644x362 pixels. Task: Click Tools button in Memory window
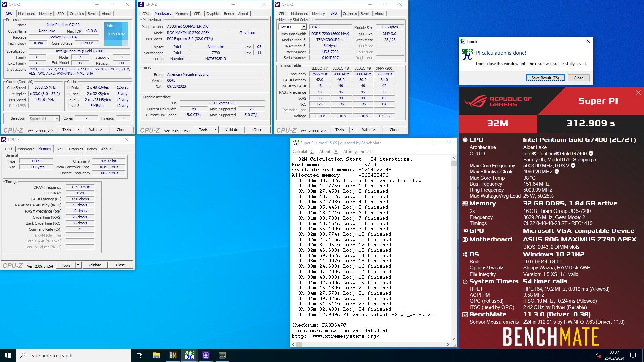tap(66, 265)
